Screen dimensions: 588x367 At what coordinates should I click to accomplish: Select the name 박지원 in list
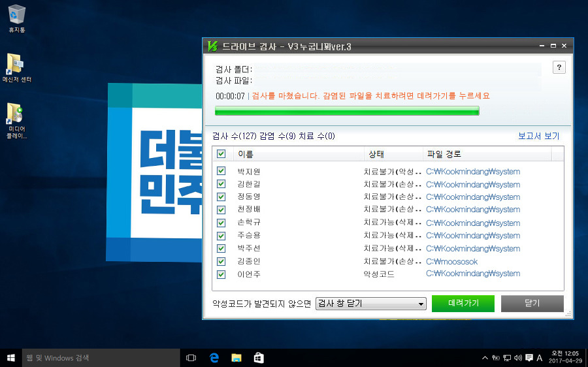click(249, 172)
